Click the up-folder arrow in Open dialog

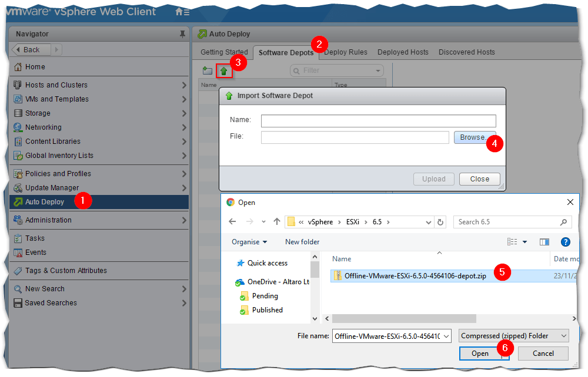[277, 221]
